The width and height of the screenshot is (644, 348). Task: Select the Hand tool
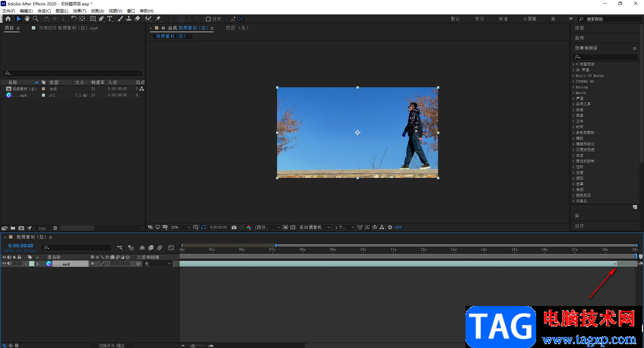(x=27, y=19)
